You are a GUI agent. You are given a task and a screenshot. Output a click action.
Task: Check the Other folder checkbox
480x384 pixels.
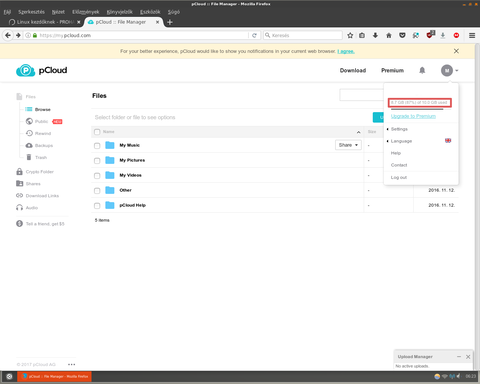point(97,191)
